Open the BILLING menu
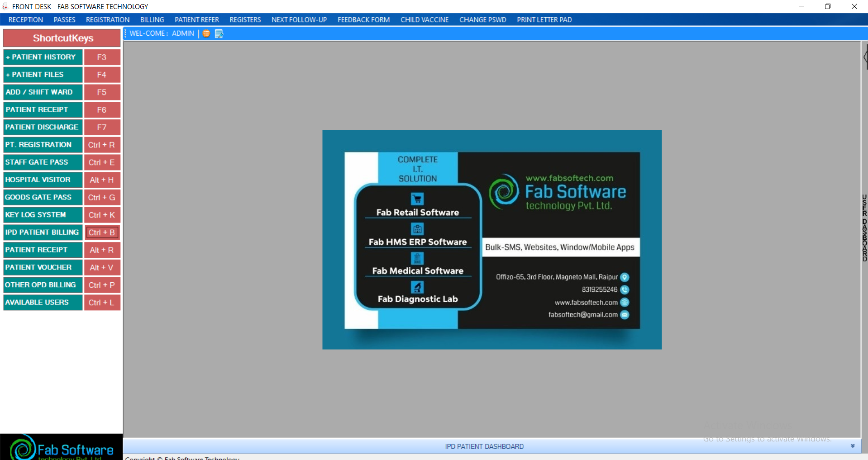Viewport: 868px width, 460px height. 152,20
